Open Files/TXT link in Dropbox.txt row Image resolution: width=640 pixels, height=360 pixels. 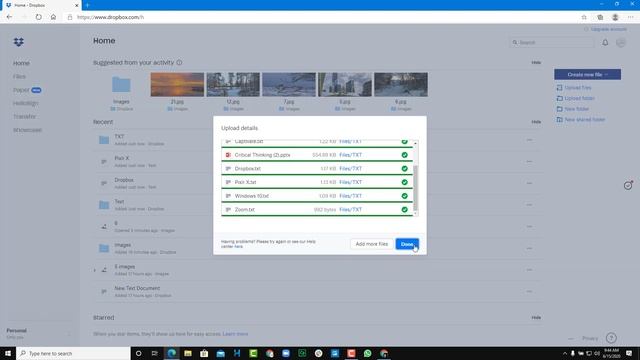coord(350,169)
